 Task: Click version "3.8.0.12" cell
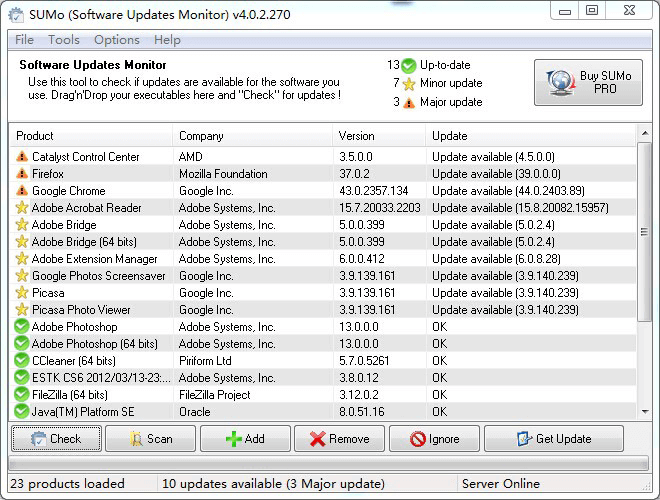point(359,378)
